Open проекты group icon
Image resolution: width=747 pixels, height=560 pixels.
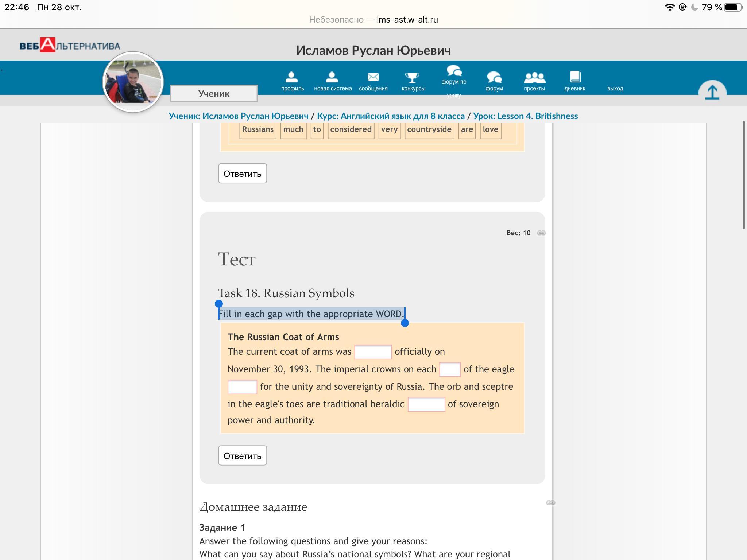pos(534,81)
